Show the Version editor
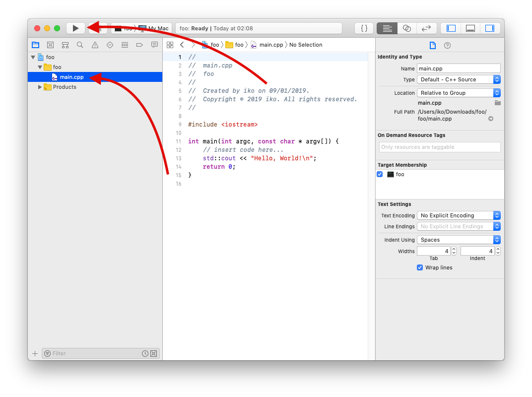 click(x=426, y=28)
